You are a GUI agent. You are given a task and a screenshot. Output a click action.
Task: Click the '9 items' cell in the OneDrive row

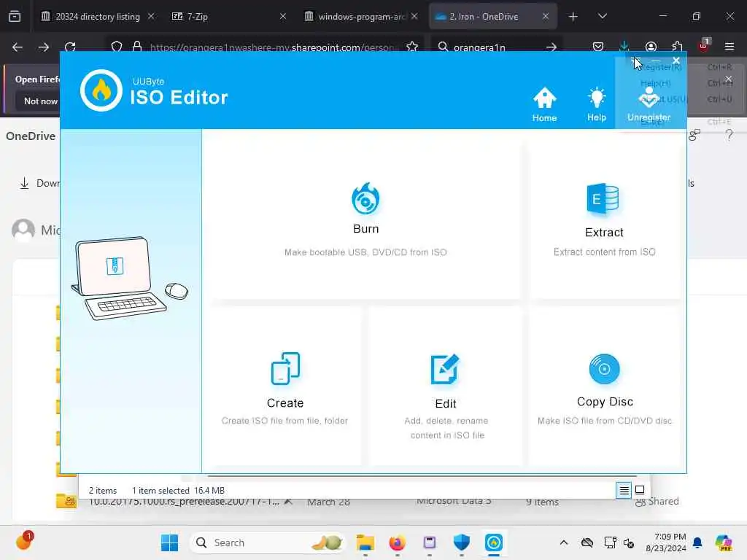(x=542, y=502)
